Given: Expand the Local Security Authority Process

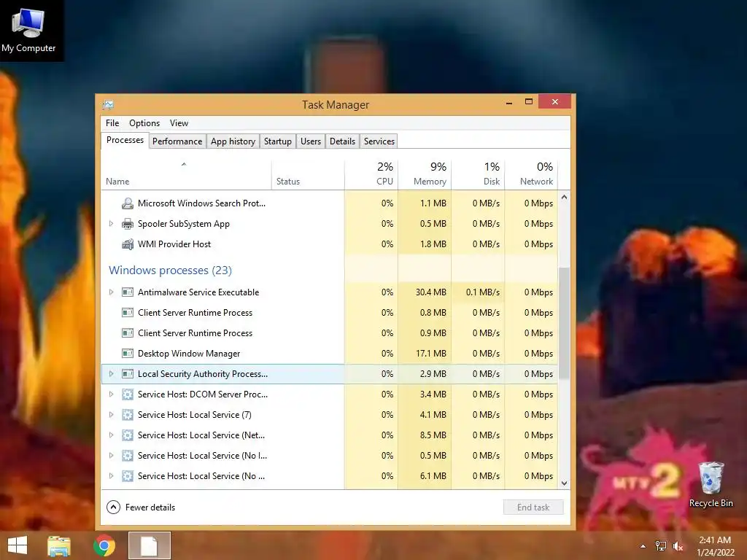Looking at the screenshot, I should coord(111,374).
